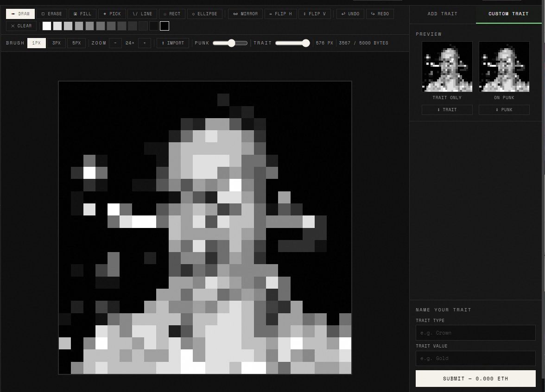545x392 pixels.
Task: Select the Erase tool
Action: [51, 14]
